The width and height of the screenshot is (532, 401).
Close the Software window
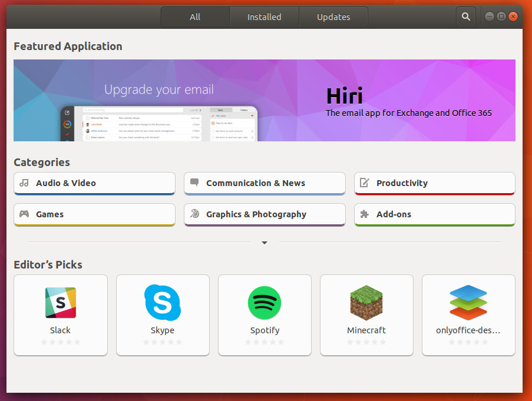click(513, 16)
